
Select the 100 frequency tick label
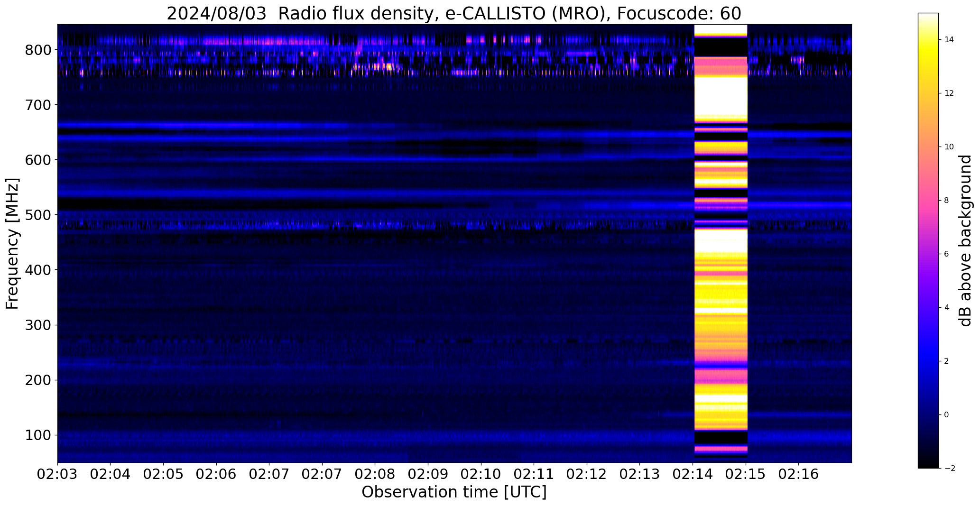[x=38, y=435]
